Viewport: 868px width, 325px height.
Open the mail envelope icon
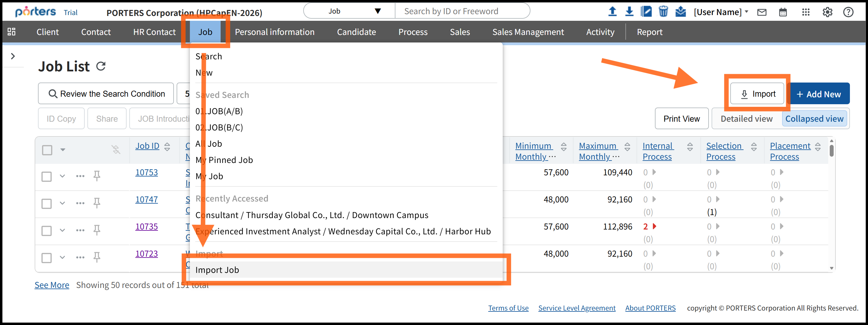pyautogui.click(x=762, y=12)
